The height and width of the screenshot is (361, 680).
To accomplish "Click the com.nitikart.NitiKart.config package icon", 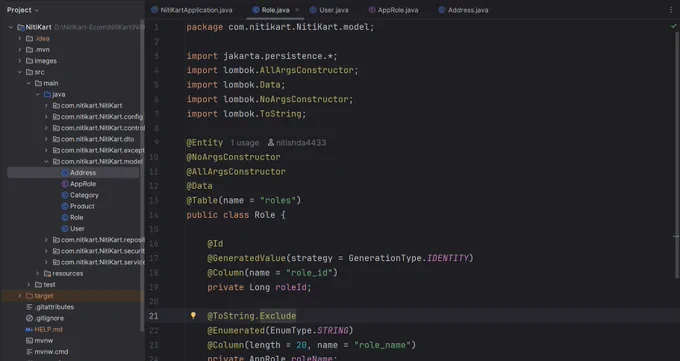I will [x=56, y=117].
